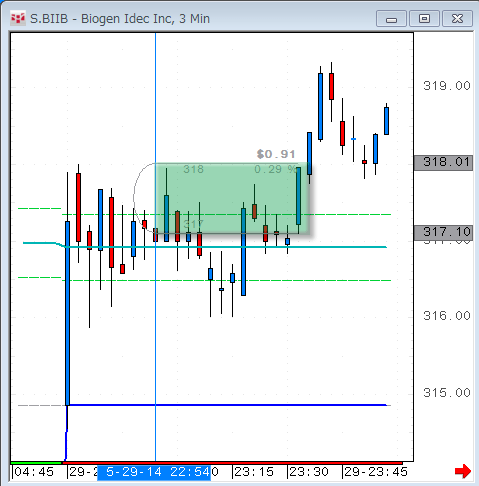This screenshot has width=479, height=486.
Task: Click the last blue candle on the right
Action: (x=386, y=121)
